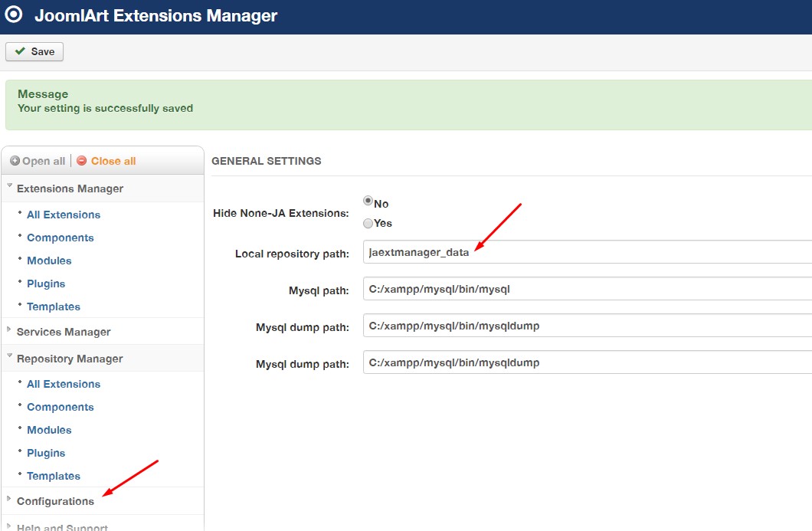
Task: Select Yes for Hide None-JA Extensions
Action: point(368,223)
